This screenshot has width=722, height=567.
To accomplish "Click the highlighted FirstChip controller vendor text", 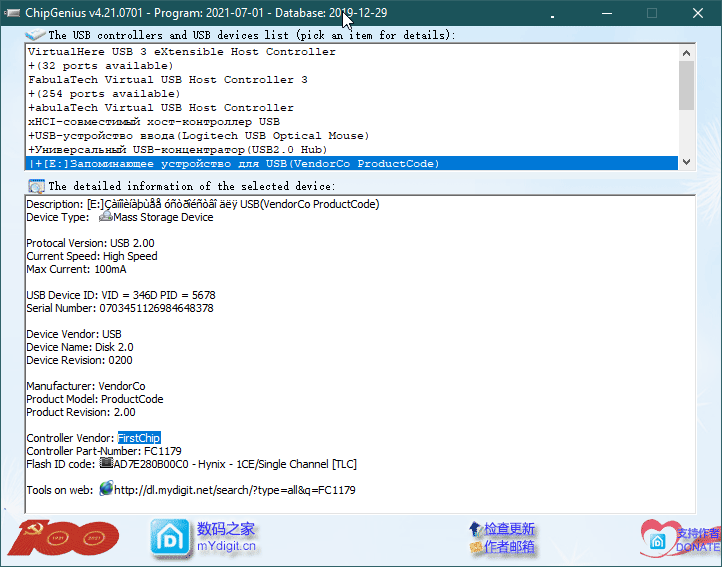I will 139,438.
